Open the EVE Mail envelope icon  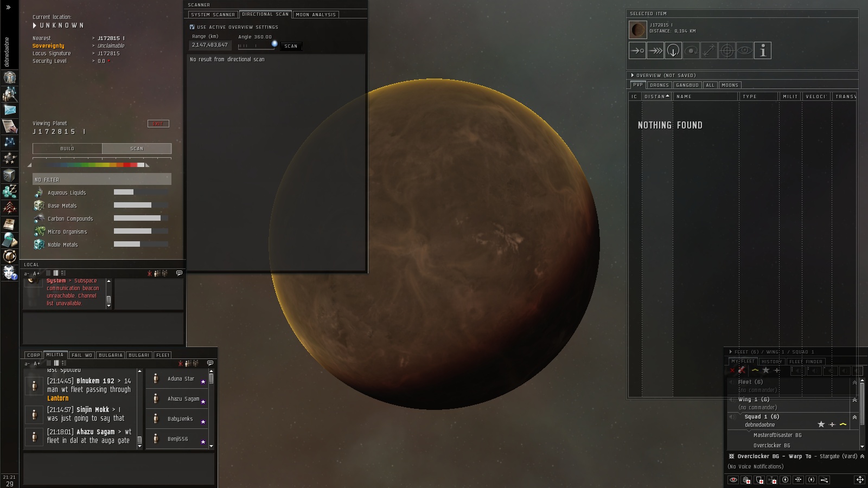point(10,110)
